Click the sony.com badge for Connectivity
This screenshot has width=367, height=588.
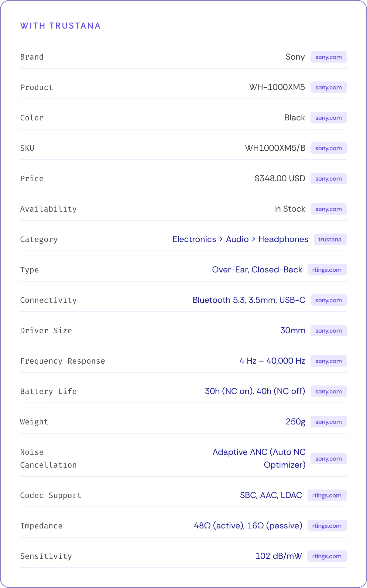(328, 300)
